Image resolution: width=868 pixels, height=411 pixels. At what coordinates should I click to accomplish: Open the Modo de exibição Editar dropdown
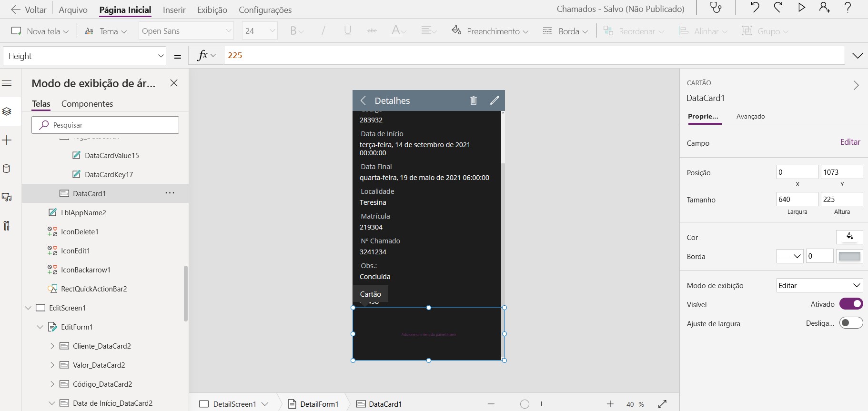(x=819, y=285)
